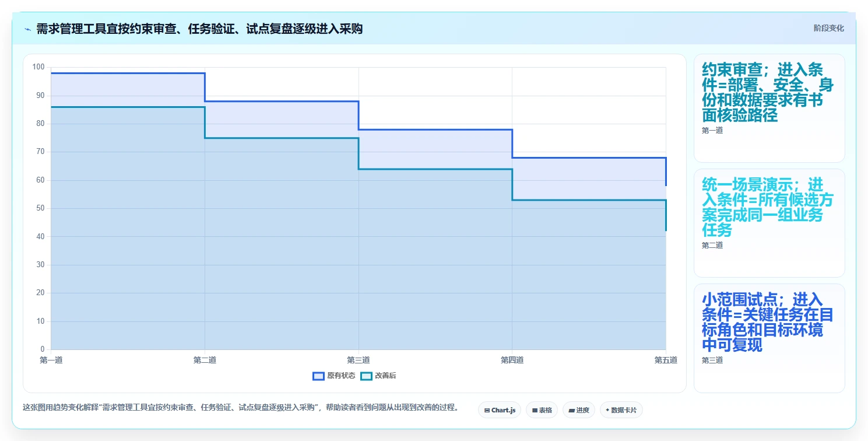Click the 第四道 x-axis label
The height and width of the screenshot is (441, 868).
pos(512,360)
